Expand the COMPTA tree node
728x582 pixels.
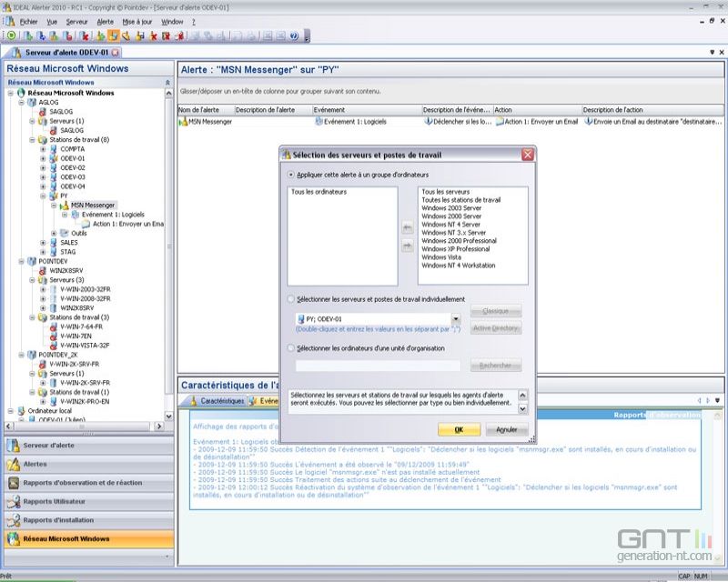click(x=43, y=149)
